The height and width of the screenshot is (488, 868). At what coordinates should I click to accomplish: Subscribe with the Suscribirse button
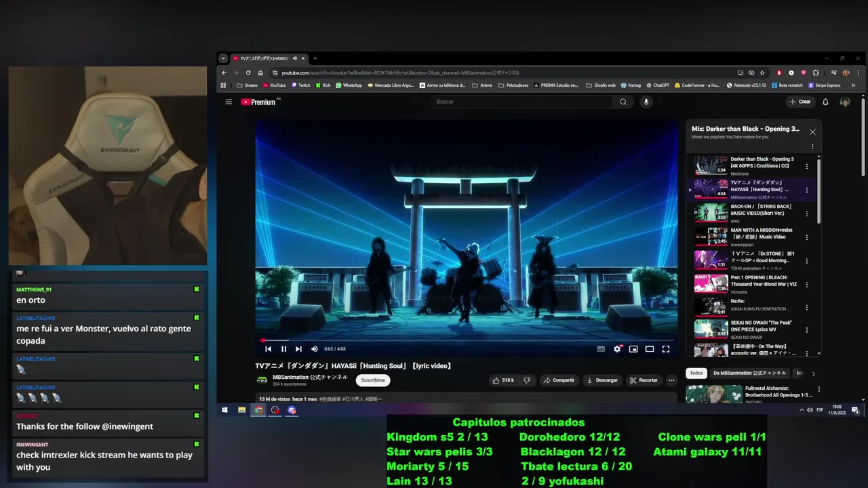[x=373, y=380]
